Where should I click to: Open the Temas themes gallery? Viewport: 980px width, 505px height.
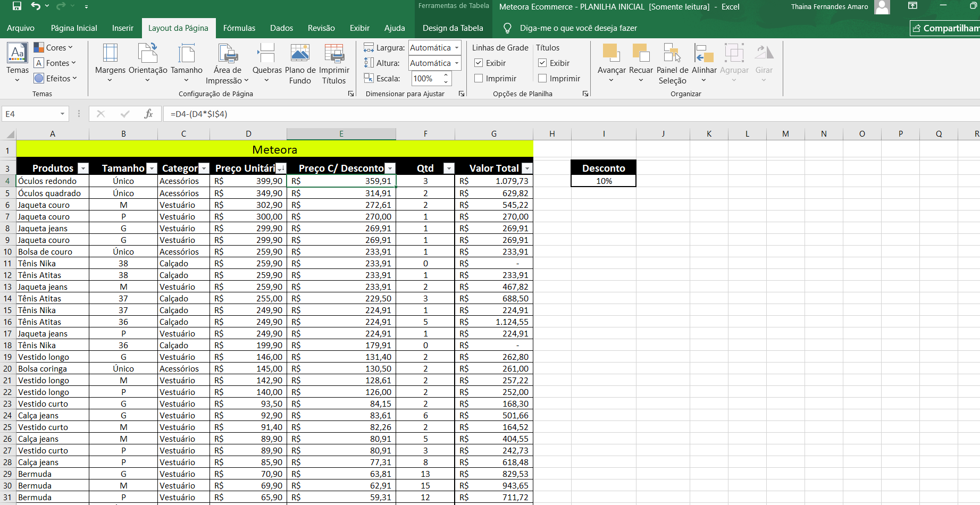[x=18, y=63]
